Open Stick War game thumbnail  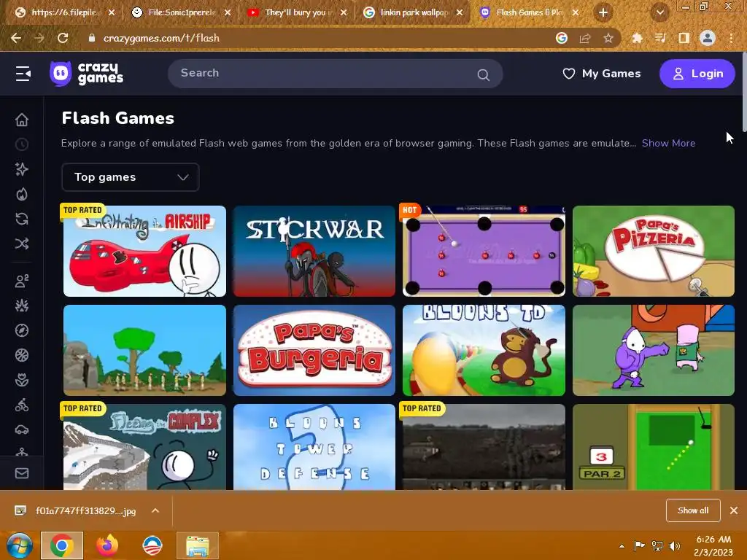[314, 251]
